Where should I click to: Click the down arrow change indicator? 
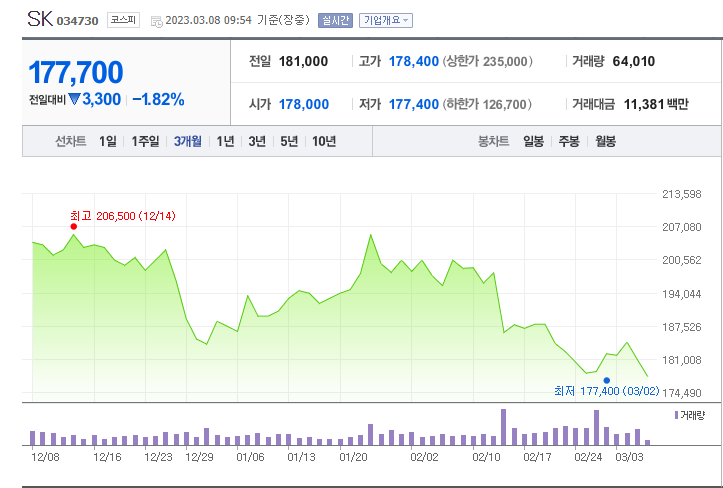pyautogui.click(x=74, y=99)
